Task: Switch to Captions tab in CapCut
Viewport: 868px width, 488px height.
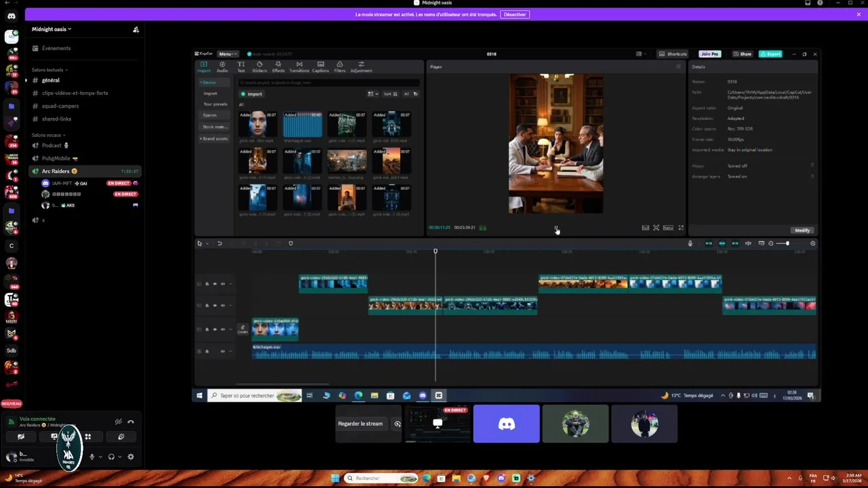Action: [321, 66]
